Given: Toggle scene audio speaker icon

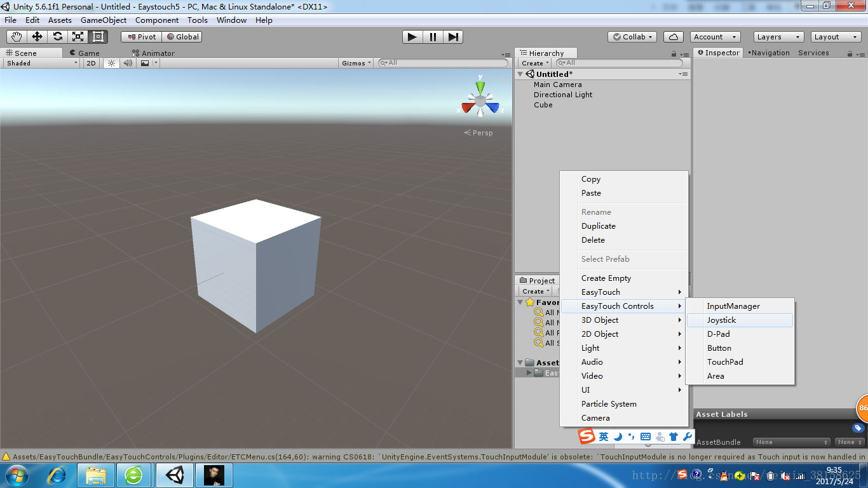Looking at the screenshot, I should (x=128, y=63).
